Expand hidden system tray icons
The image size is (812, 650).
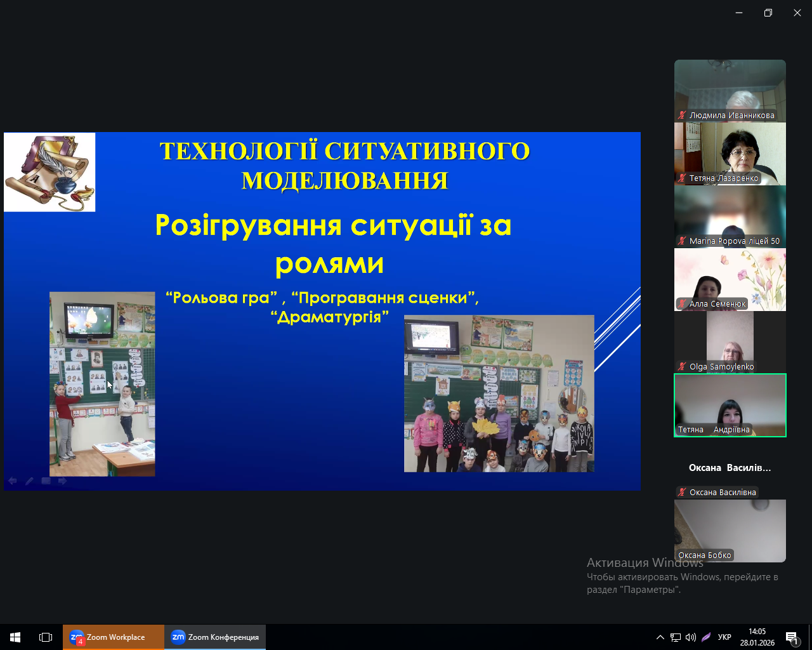pos(660,637)
